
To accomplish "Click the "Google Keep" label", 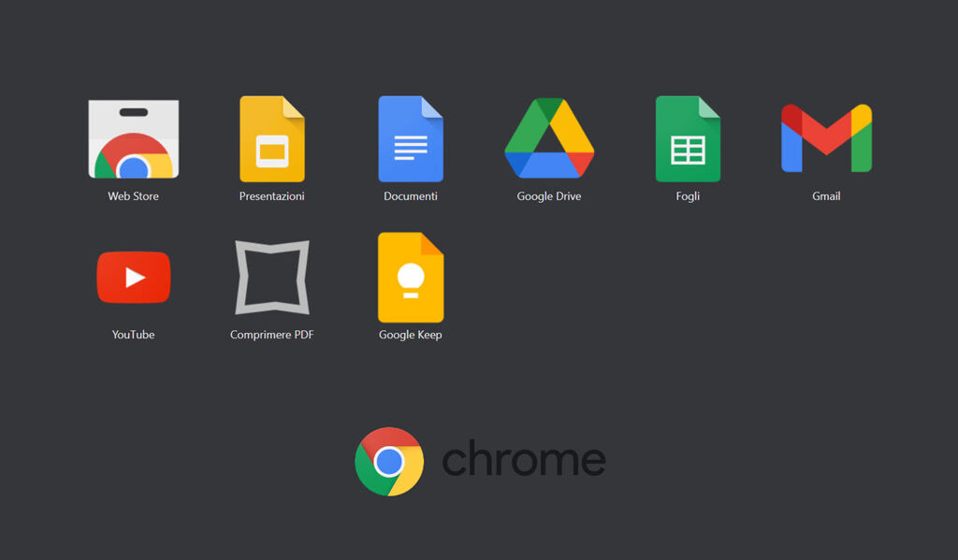I will [411, 335].
